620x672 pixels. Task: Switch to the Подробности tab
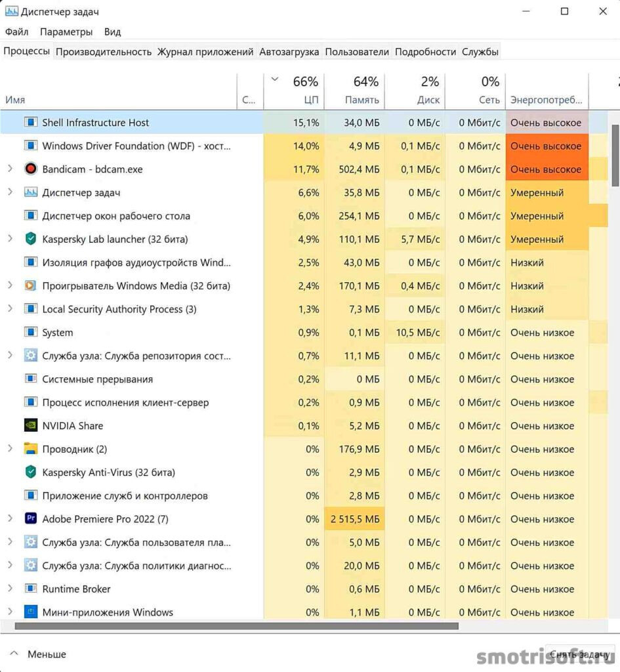(x=426, y=52)
